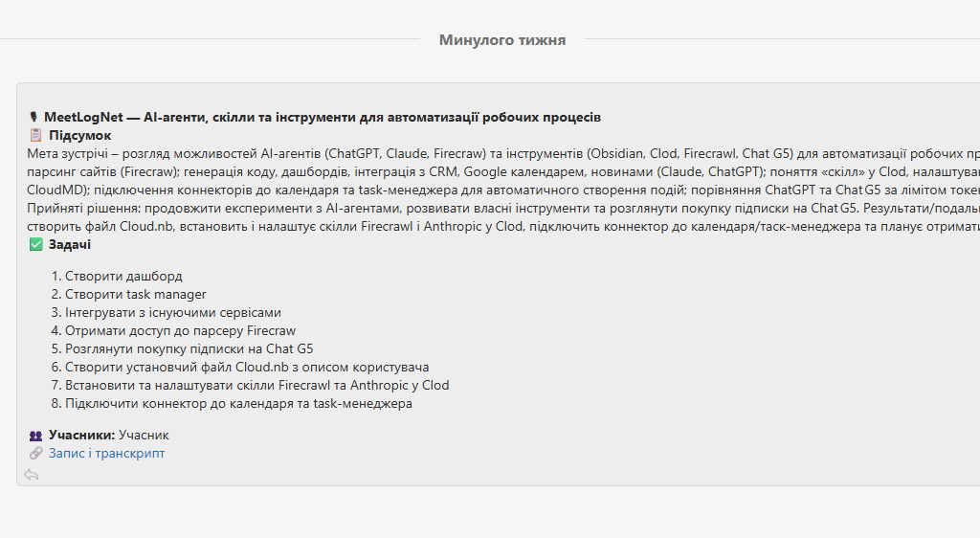Screen dimensions: 980x538
Task: Click the clipboard icon next to Підсумок
Action: [35, 135]
